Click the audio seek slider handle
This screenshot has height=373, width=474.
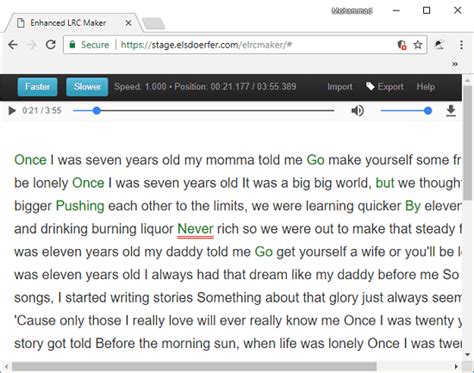point(97,111)
